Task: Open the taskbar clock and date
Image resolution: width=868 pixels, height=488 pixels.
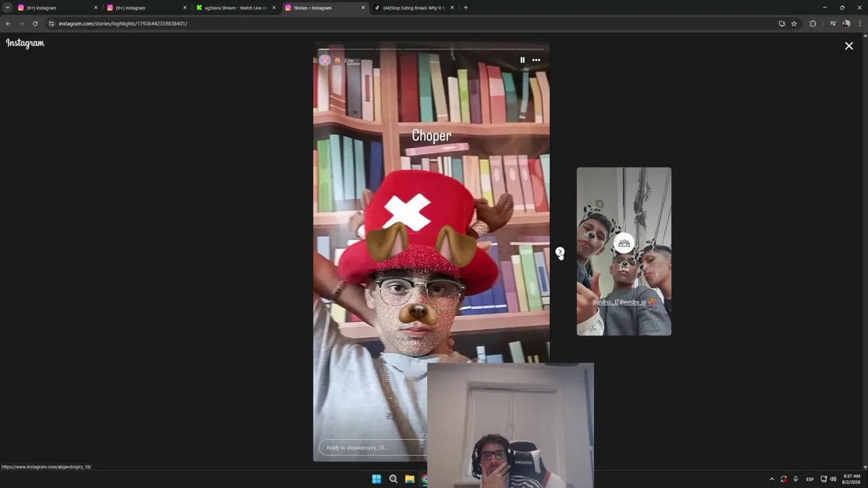Action: (x=851, y=479)
